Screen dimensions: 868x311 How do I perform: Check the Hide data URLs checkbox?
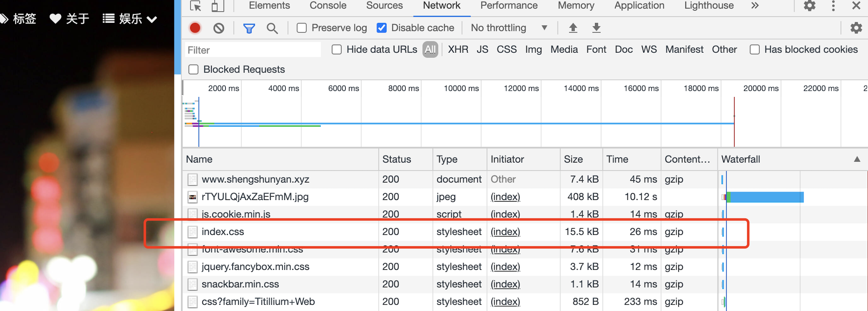337,49
